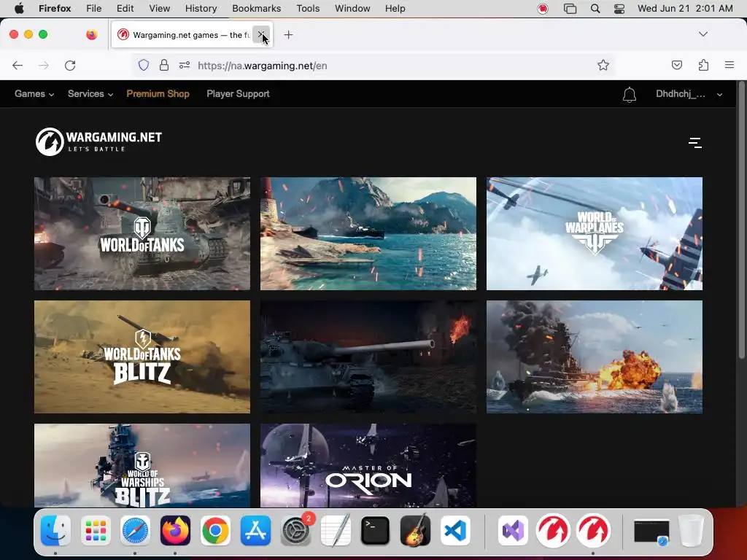
Task: Open the App Store dock icon
Action: pyautogui.click(x=256, y=530)
